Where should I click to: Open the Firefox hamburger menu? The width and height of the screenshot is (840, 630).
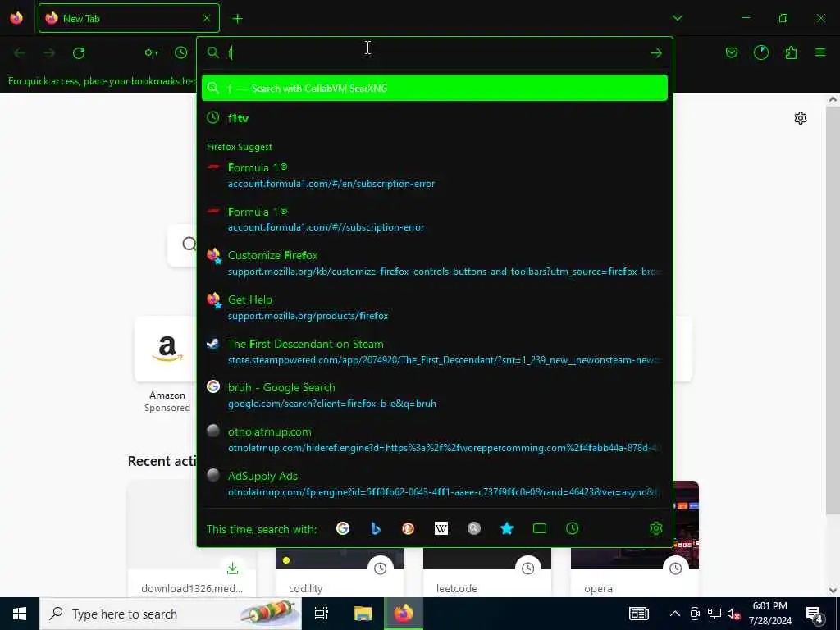819,52
